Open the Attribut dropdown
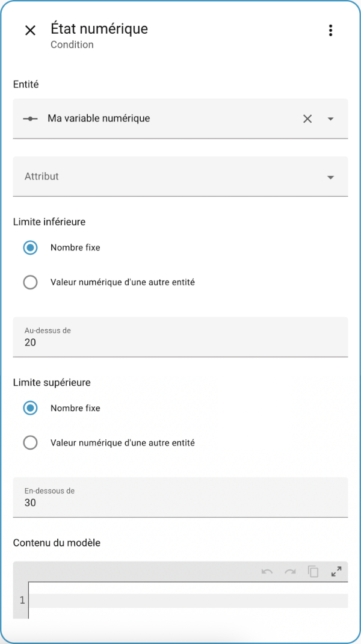Screen dimensions: 361x644 click(180, 176)
